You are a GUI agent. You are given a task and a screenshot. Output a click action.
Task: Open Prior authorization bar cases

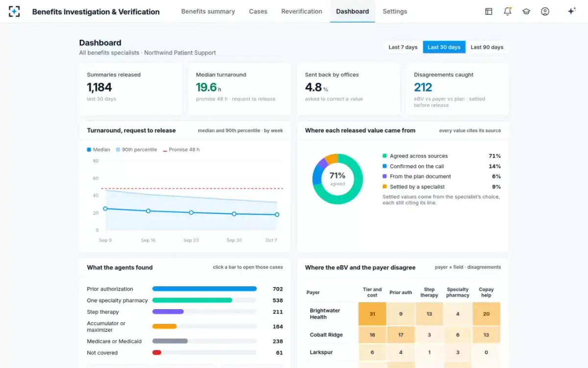[x=204, y=289]
